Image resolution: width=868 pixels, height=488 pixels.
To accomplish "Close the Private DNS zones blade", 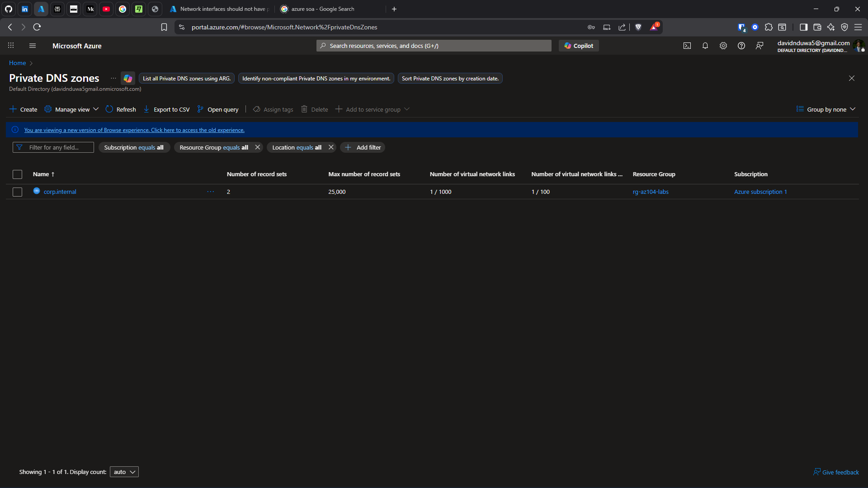I will [852, 78].
